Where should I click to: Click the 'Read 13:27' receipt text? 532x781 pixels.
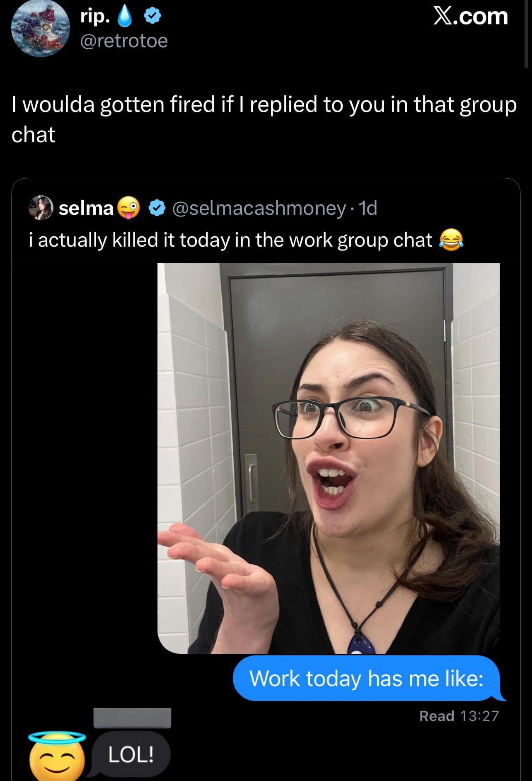pos(459,716)
